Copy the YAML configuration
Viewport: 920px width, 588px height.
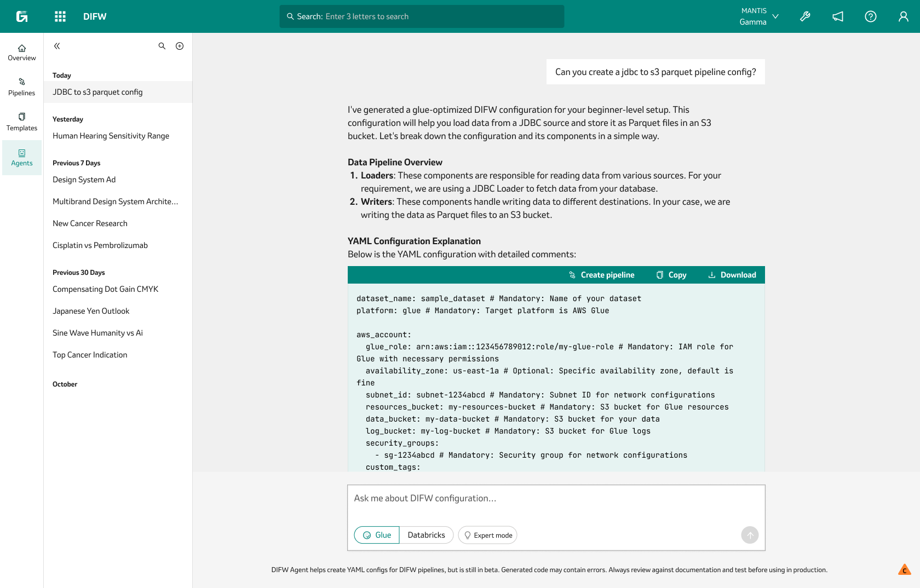pyautogui.click(x=671, y=275)
